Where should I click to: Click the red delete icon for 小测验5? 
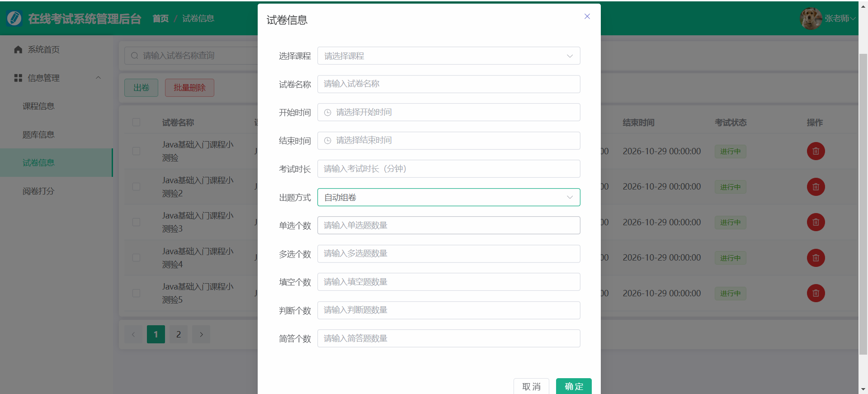(x=816, y=293)
